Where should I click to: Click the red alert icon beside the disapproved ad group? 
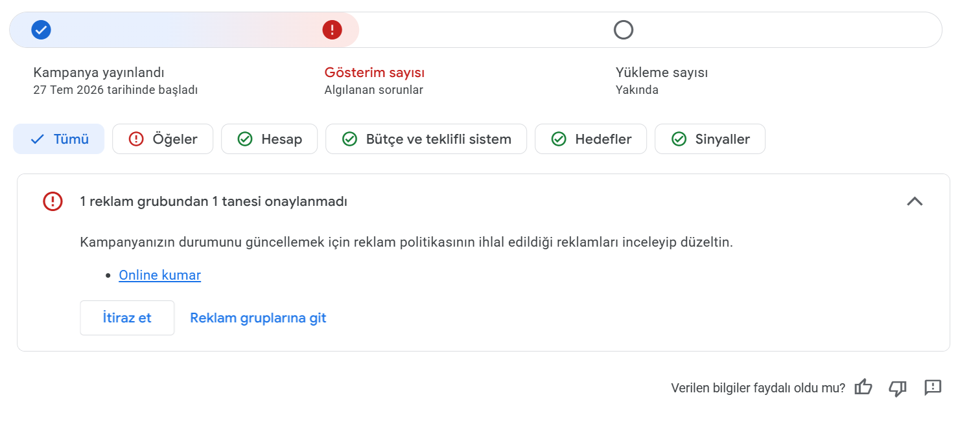click(52, 201)
